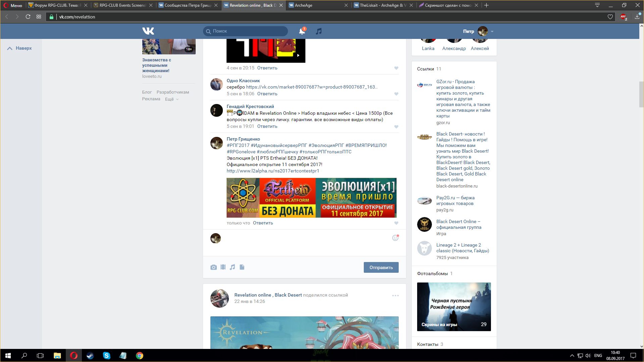Viewport: 644px width, 362px height.
Task: Open File Explorer from taskbar
Action: [57, 356]
